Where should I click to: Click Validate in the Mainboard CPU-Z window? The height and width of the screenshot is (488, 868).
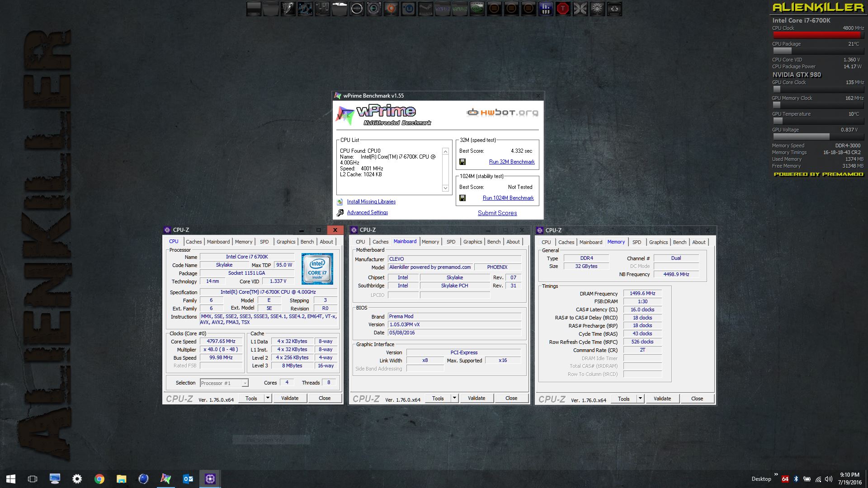(x=476, y=398)
